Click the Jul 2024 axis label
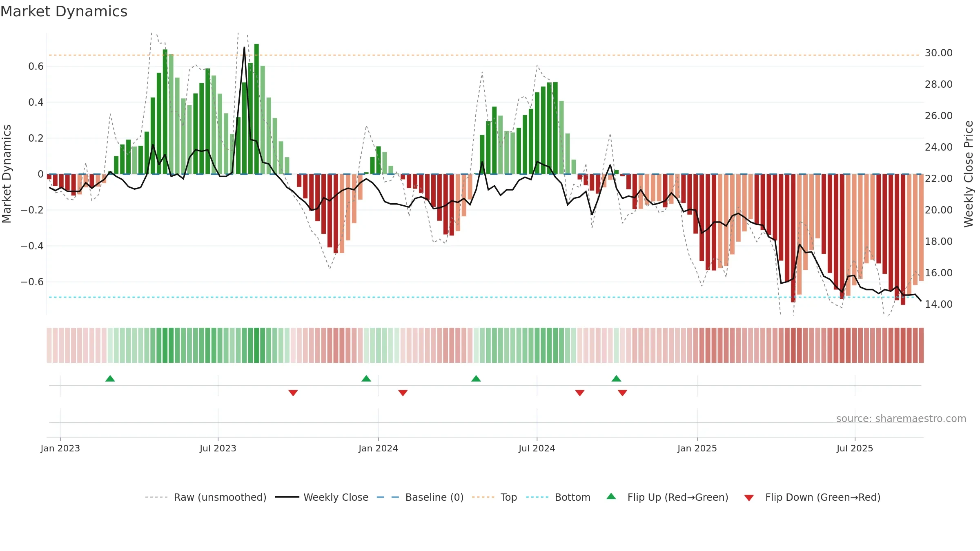The image size is (980, 551). coord(537,448)
